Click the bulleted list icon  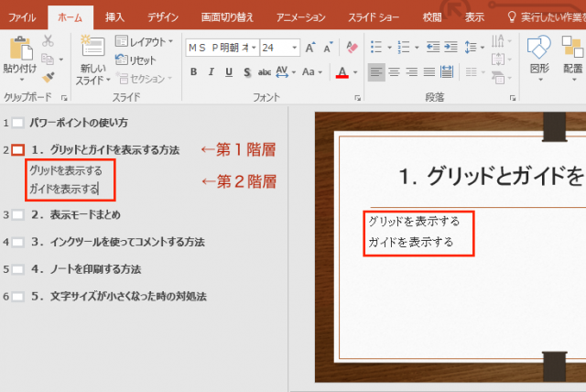(378, 47)
